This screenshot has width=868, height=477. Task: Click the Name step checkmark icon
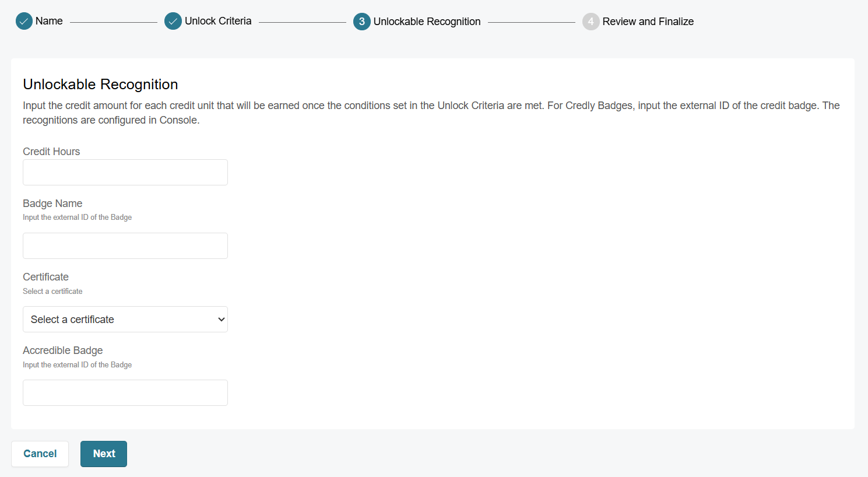point(24,22)
